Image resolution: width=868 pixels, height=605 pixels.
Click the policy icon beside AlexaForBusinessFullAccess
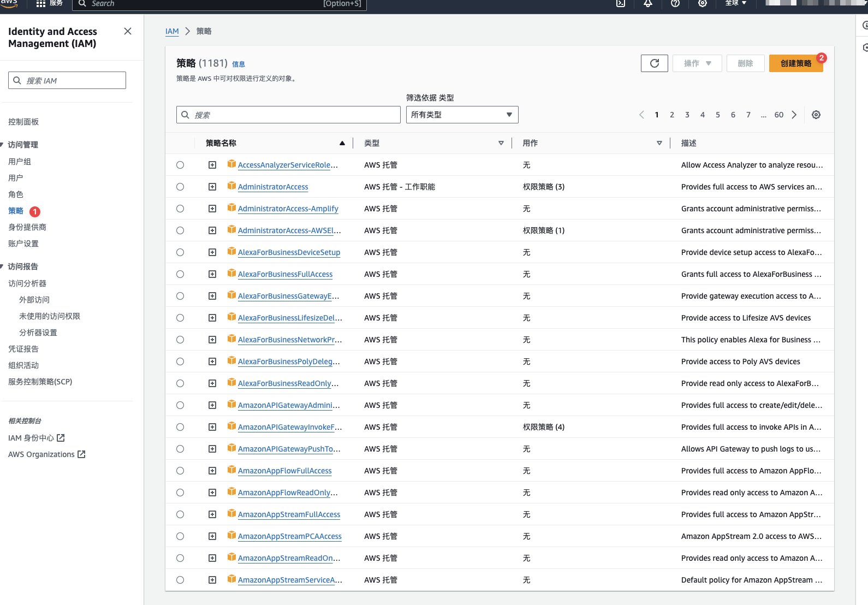click(x=231, y=273)
